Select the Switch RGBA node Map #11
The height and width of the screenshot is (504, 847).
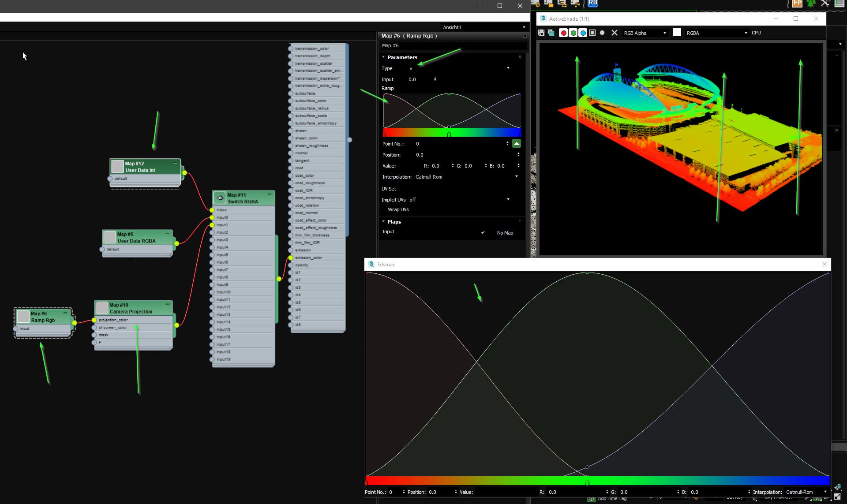(x=243, y=198)
